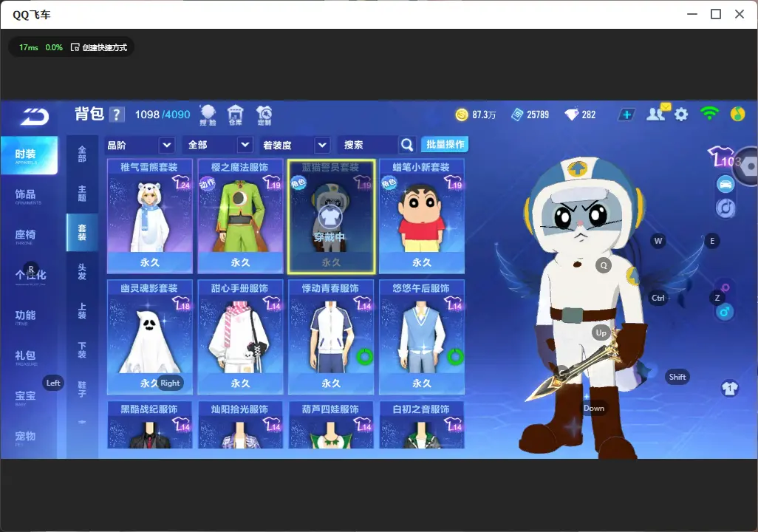The image size is (758, 532).
Task: Select the worn 蓝猫警员套装 card
Action: [x=331, y=216]
